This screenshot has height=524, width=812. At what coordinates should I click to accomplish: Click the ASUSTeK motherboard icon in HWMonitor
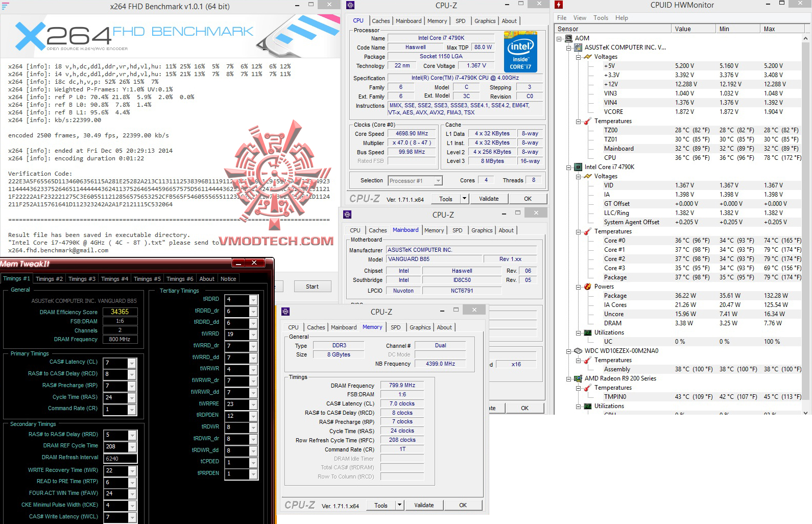tap(578, 47)
